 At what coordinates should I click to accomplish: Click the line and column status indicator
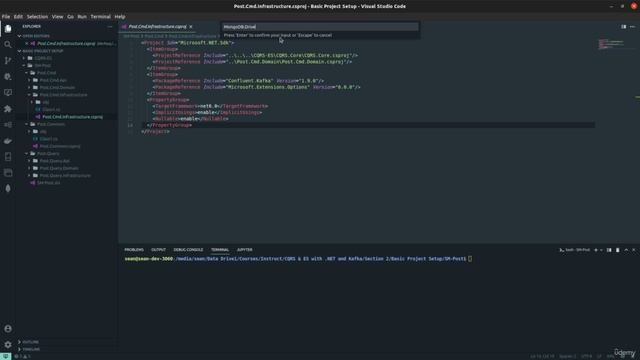click(542, 356)
